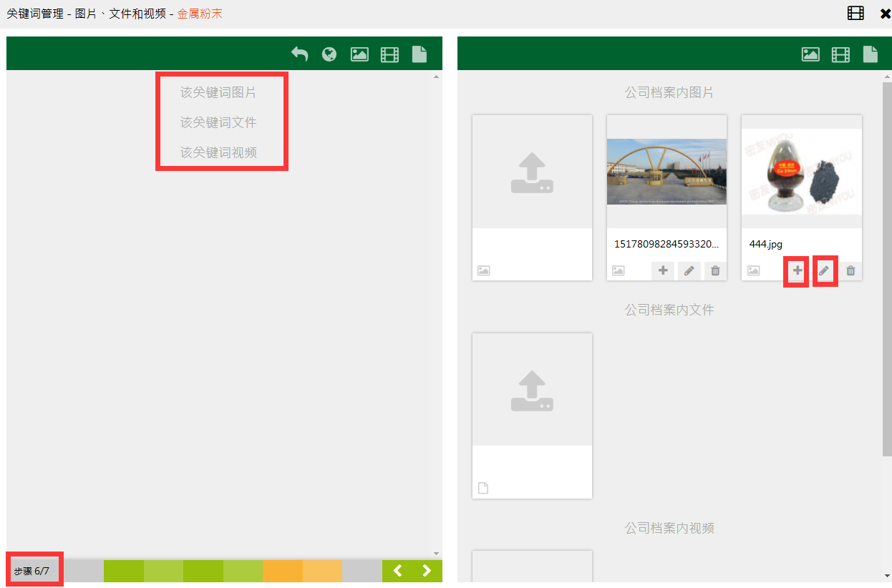This screenshot has height=588, width=892.
Task: Go to the previous step arrow
Action: (398, 571)
